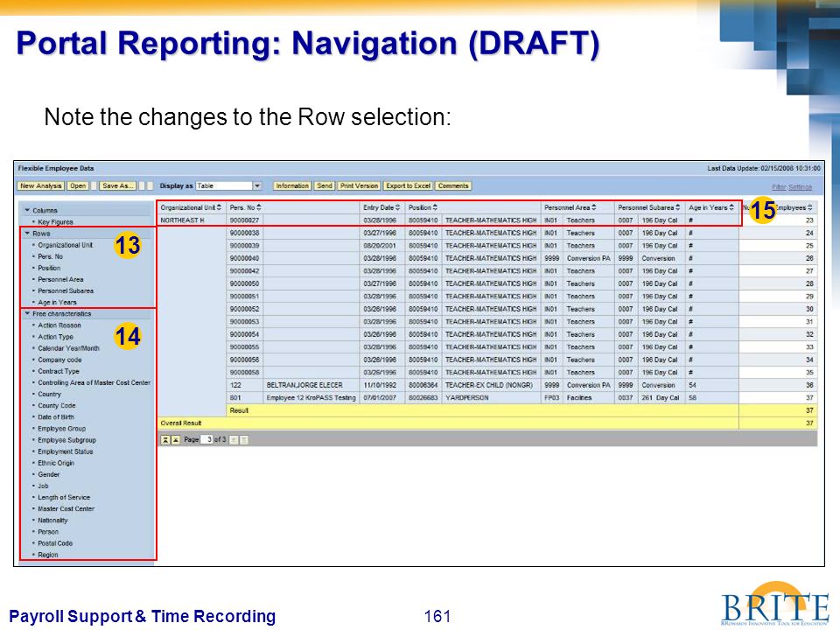The width and height of the screenshot is (840, 630).
Task: Select Ethnic Origin characteristic
Action: (56, 463)
